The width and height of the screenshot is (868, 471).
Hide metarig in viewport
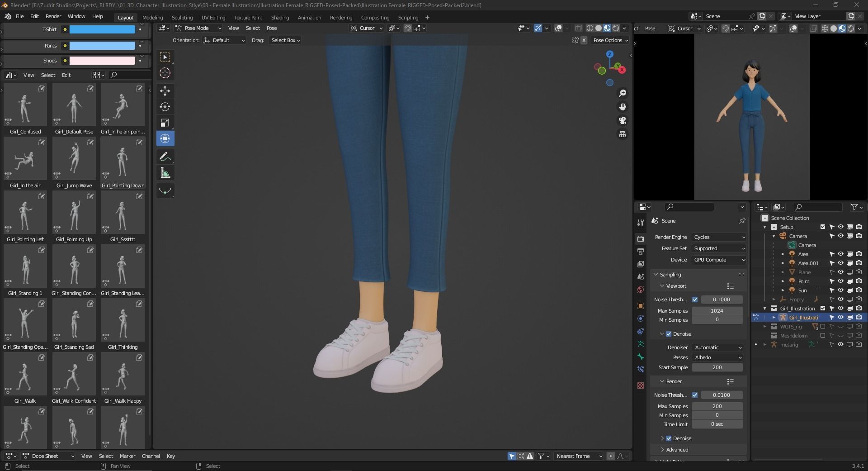(840, 345)
